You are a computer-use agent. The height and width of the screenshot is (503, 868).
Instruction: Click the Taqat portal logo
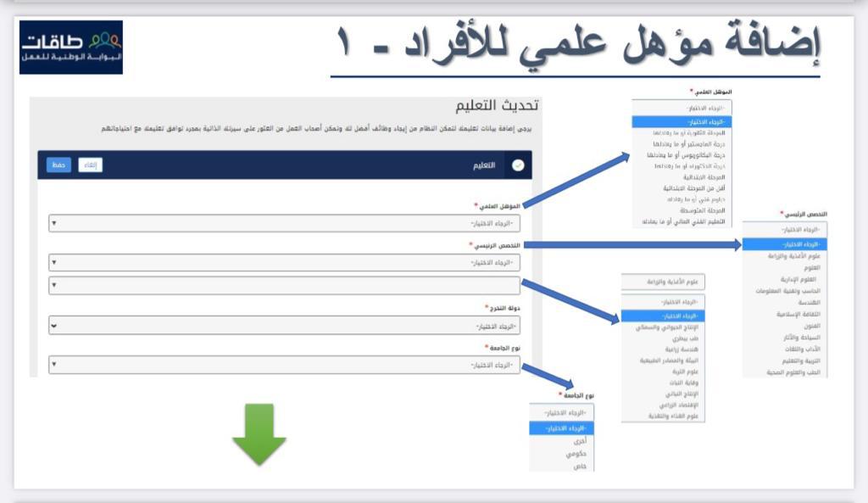71,48
